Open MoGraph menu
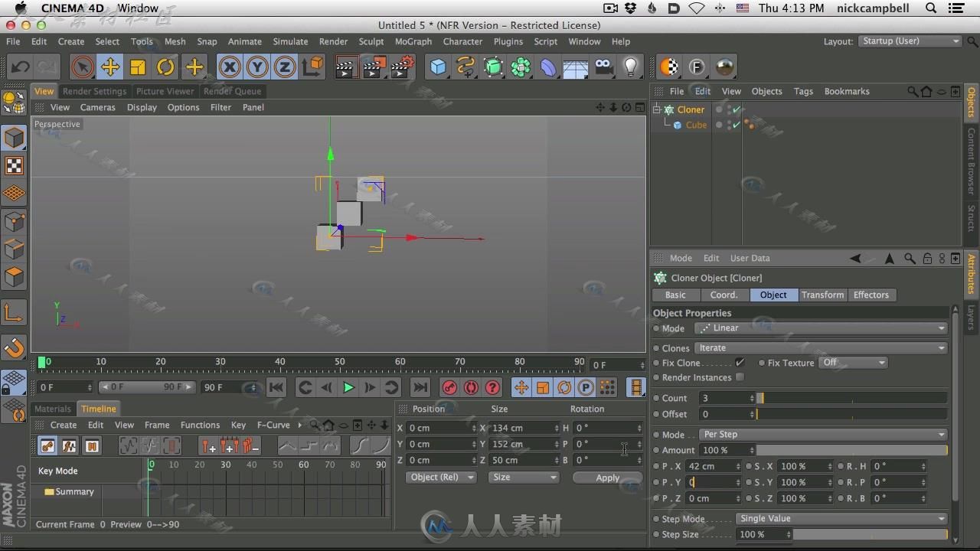Image resolution: width=980 pixels, height=551 pixels. [x=413, y=41]
